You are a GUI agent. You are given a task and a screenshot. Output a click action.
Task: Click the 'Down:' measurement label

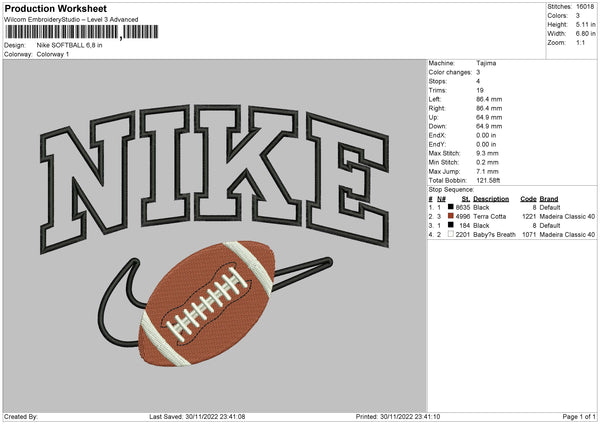click(437, 126)
